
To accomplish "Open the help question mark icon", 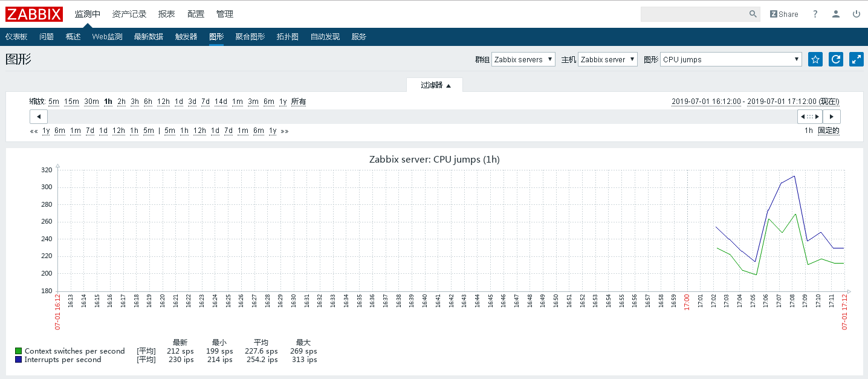I will (x=815, y=14).
